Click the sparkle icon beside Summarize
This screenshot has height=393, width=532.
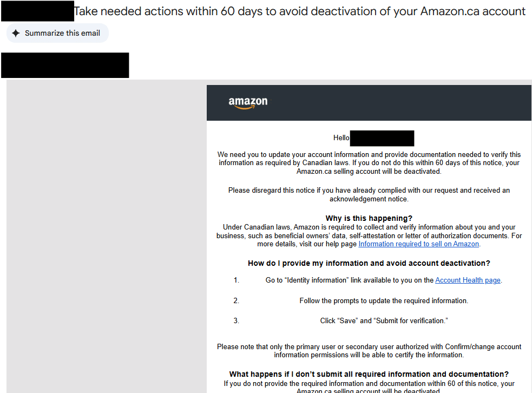[x=16, y=33]
